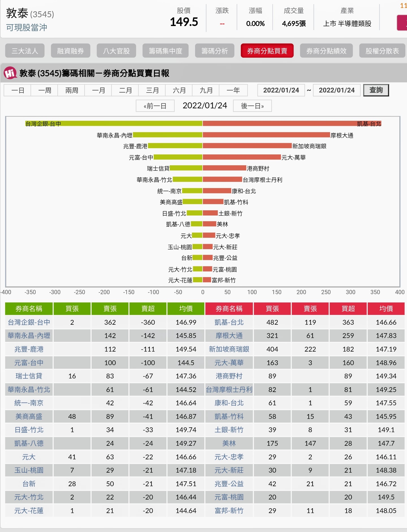Click the red bar for 摩根大通
The height and width of the screenshot is (532, 407).
pos(266,135)
